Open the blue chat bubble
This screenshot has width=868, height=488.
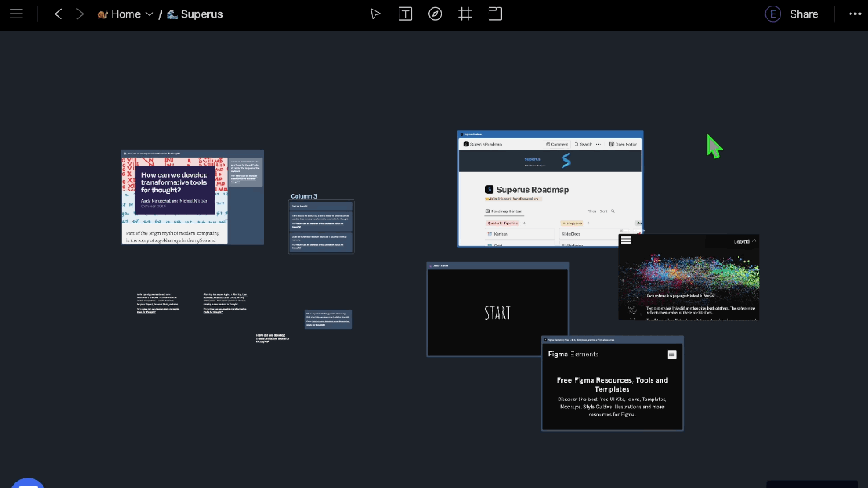click(27, 483)
